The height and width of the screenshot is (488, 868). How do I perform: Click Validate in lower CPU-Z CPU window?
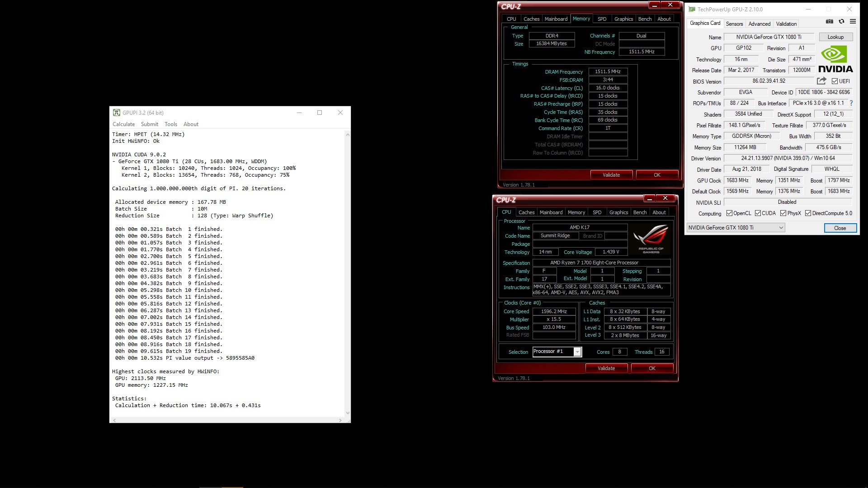coord(606,368)
